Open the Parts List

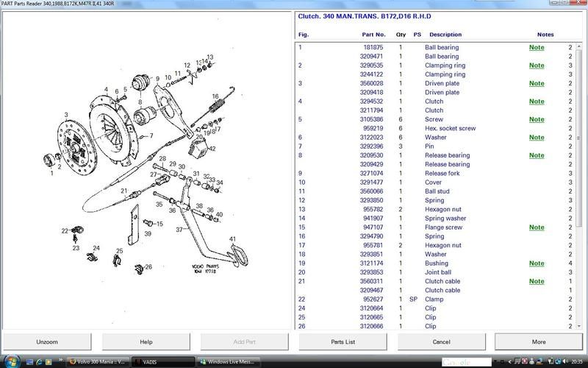coord(343,342)
